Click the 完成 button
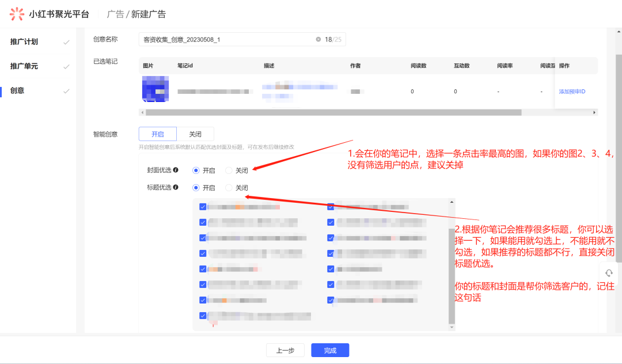Viewport: 622px width, 364px height. point(330,350)
